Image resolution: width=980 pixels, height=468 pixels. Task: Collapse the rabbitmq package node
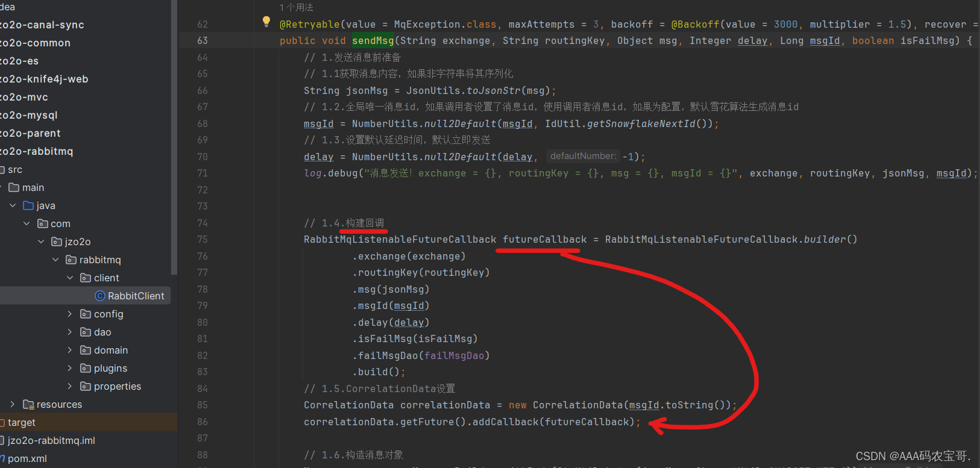point(55,260)
